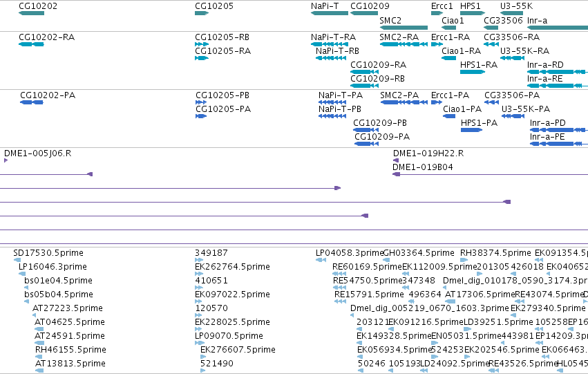Click the cyan bar glyph under HPS1-RA
Screen dimensions: 588x374
473,72
